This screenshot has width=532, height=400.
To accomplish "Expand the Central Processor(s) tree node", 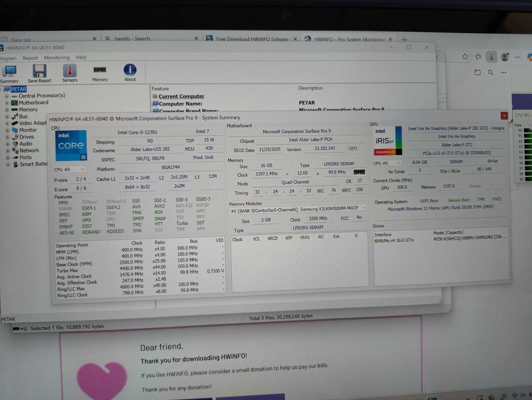I will pyautogui.click(x=6, y=96).
